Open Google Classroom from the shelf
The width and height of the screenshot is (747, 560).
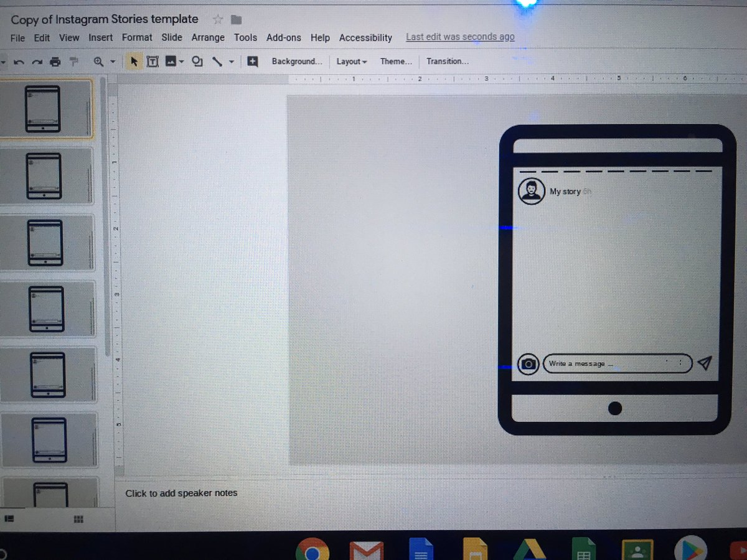[637, 551]
